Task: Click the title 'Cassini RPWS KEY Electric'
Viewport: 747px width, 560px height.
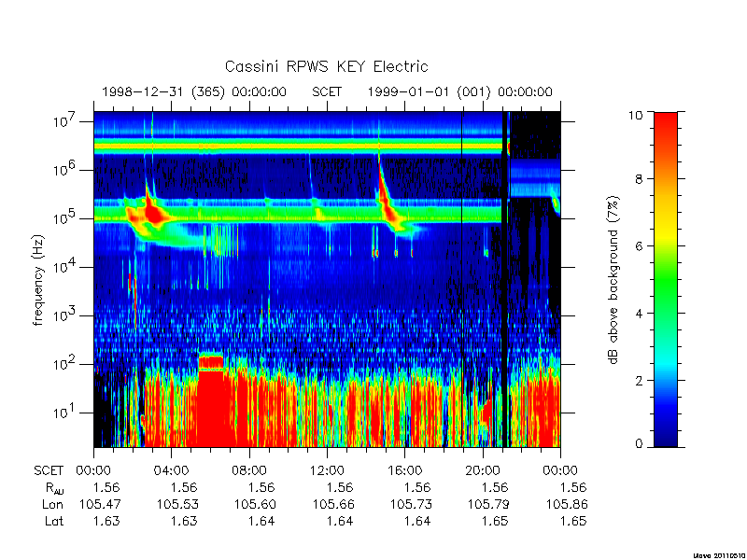Action: 326,66
